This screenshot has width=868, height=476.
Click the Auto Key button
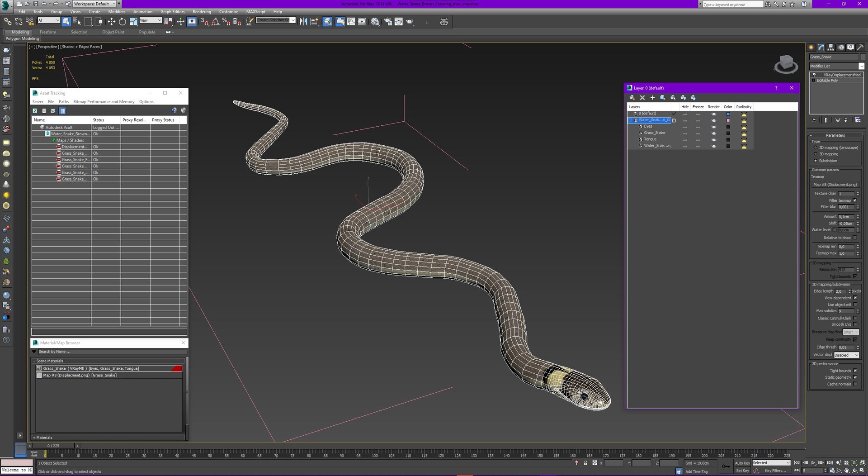coord(742,463)
